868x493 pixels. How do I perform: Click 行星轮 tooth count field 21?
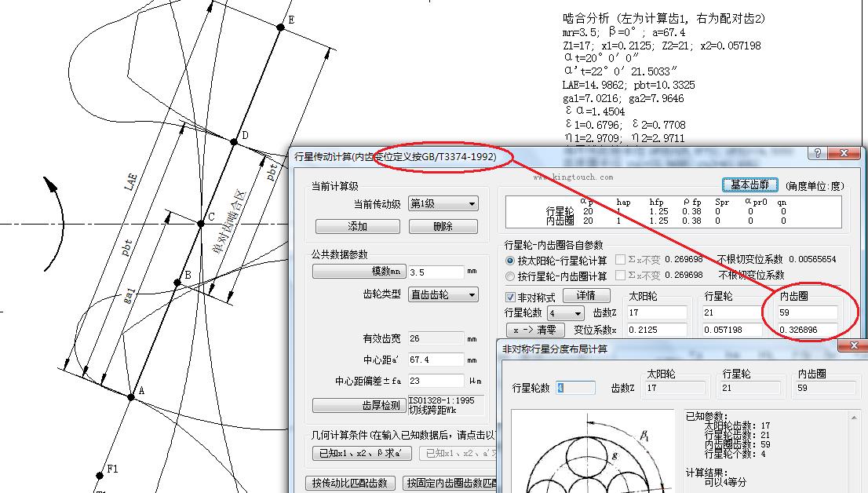click(x=731, y=313)
